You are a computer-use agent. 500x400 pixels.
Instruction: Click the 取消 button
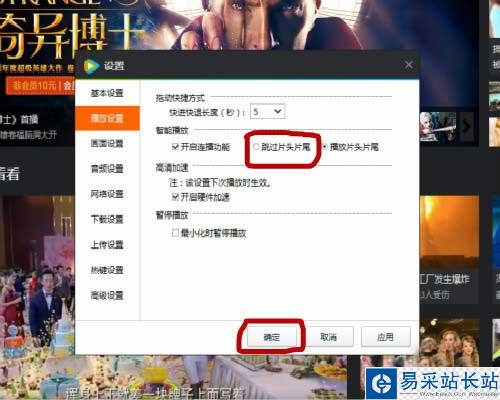(x=329, y=337)
